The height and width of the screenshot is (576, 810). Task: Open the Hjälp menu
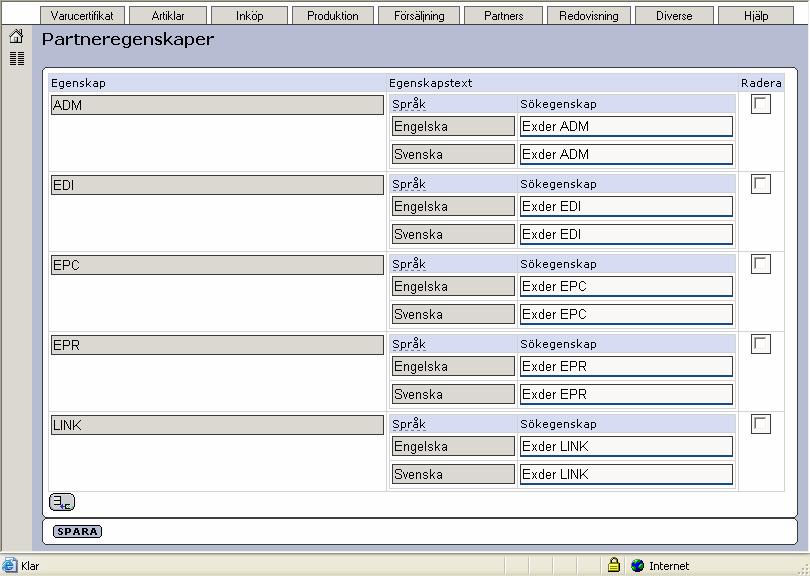pyautogui.click(x=756, y=15)
